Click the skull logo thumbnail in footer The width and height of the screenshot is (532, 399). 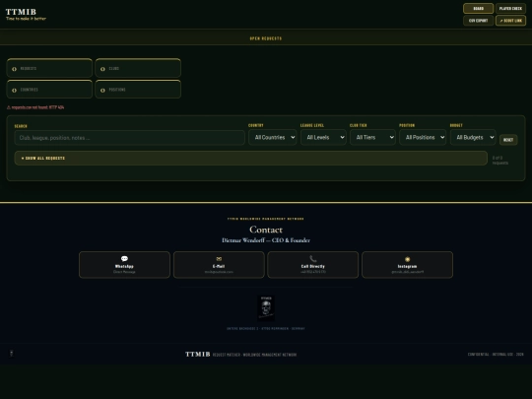266,308
